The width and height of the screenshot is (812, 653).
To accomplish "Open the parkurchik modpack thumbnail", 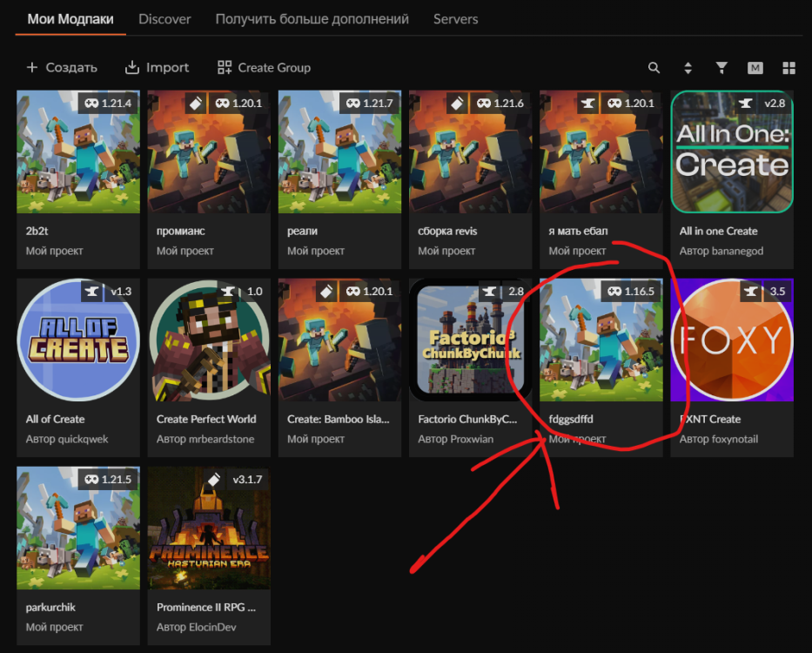I will [x=78, y=528].
